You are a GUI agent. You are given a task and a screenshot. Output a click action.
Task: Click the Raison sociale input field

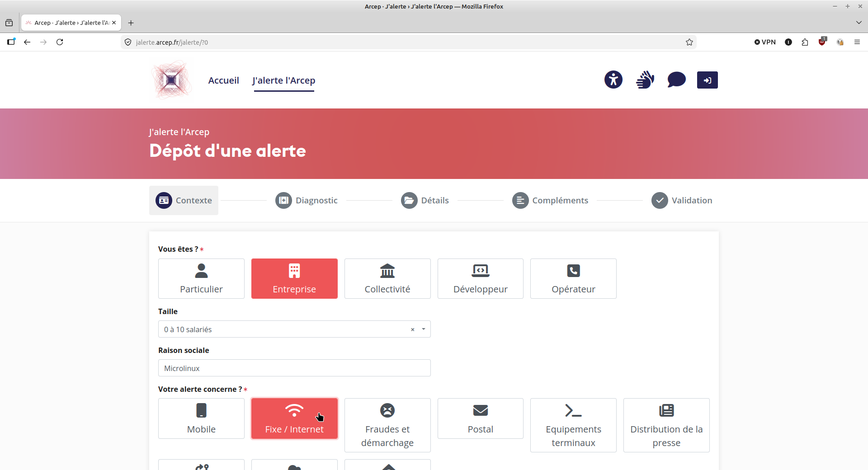coord(294,368)
